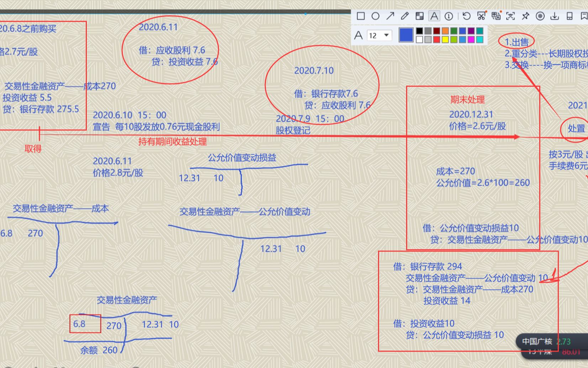Pick the dark gray color swatch

(x=428, y=31)
